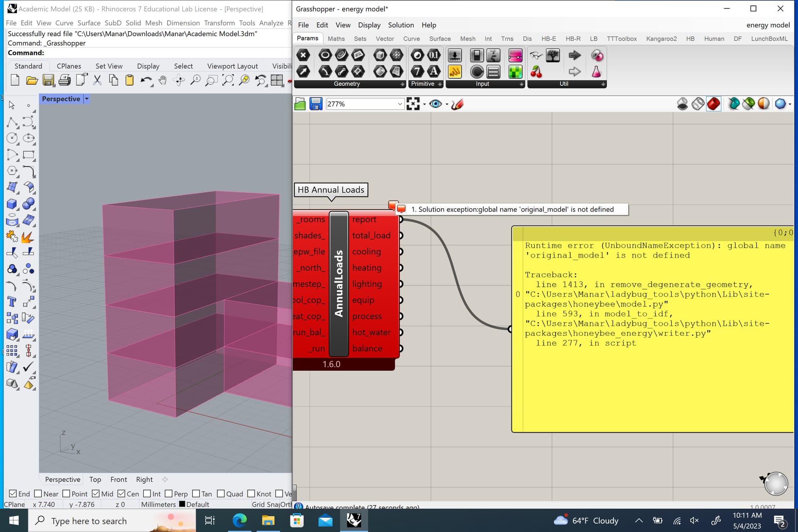This screenshot has width=798, height=532.
Task: Open the Perspective viewport dropdown arrow
Action: tap(86, 99)
